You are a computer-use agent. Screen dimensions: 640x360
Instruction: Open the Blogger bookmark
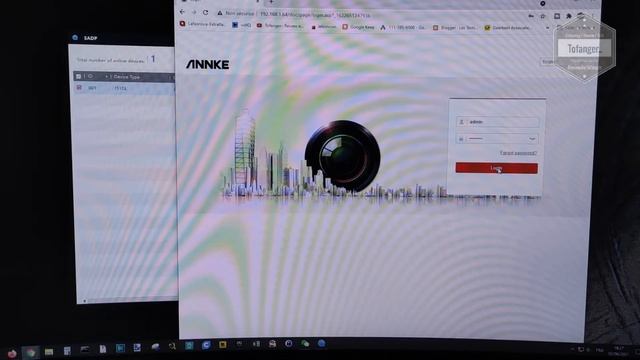pyautogui.click(x=454, y=28)
